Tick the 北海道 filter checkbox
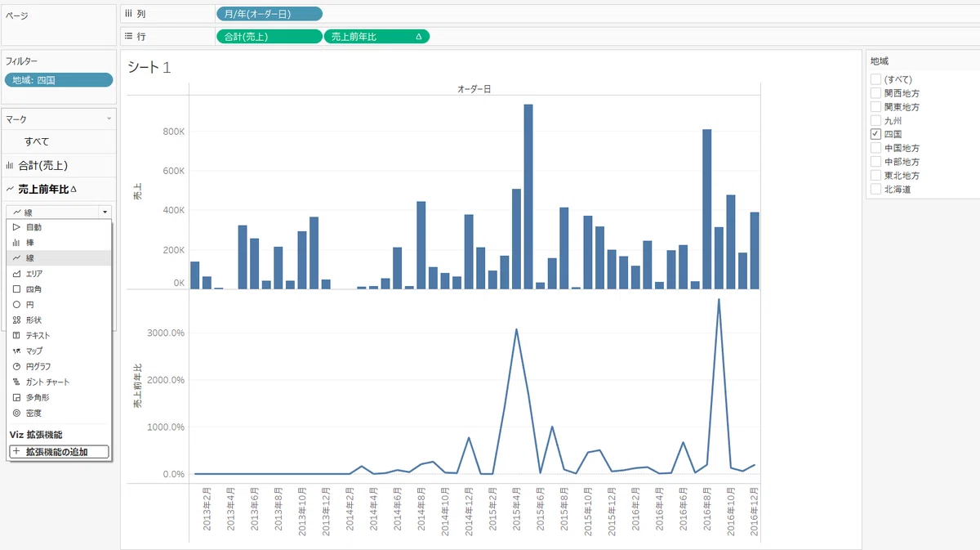 click(876, 189)
